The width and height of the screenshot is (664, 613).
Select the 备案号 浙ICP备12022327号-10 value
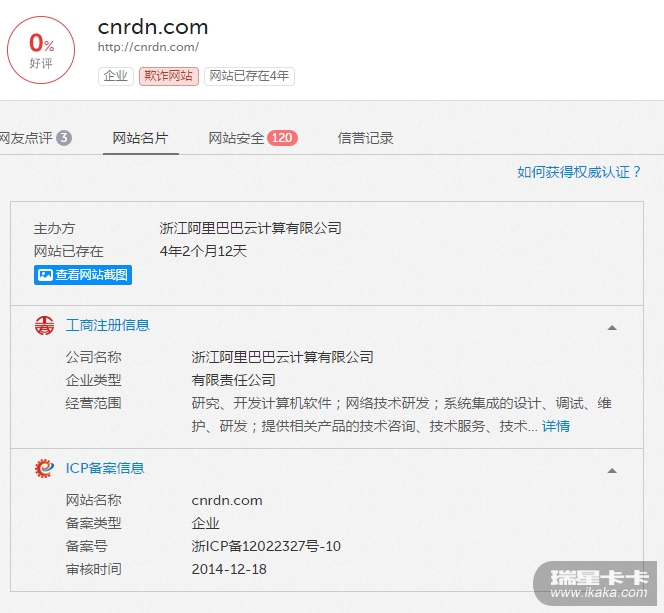[266, 546]
